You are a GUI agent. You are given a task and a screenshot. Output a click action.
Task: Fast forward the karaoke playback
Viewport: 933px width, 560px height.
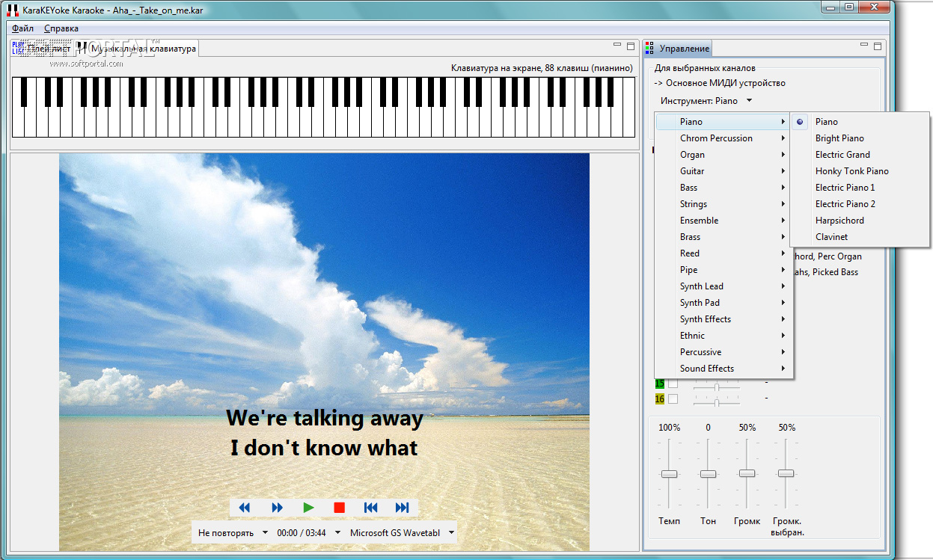tap(277, 508)
